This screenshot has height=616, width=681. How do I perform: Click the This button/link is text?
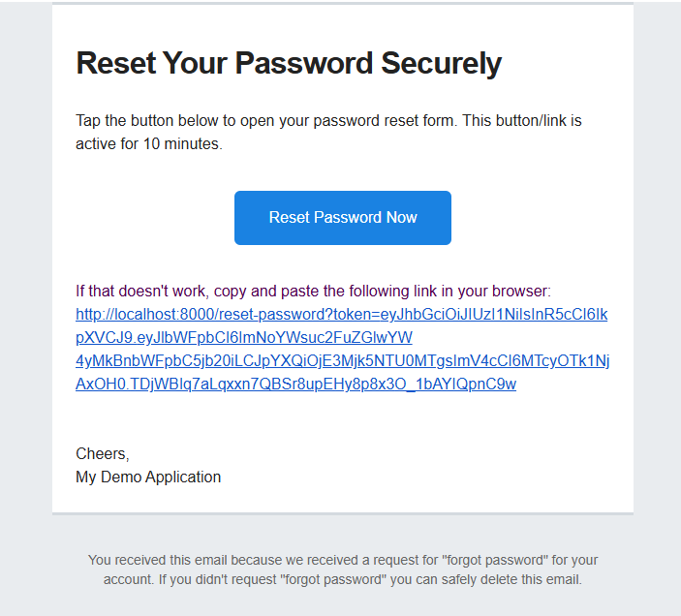click(x=522, y=121)
